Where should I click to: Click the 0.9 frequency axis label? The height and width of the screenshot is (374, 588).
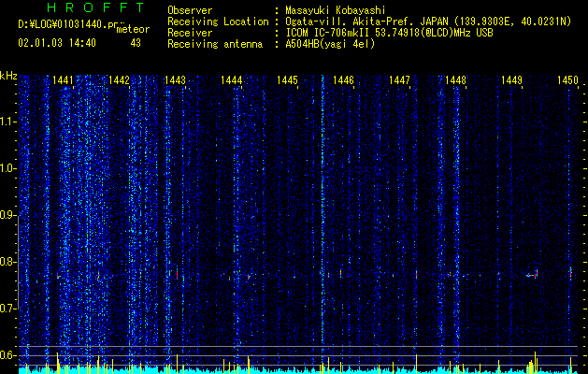click(8, 215)
